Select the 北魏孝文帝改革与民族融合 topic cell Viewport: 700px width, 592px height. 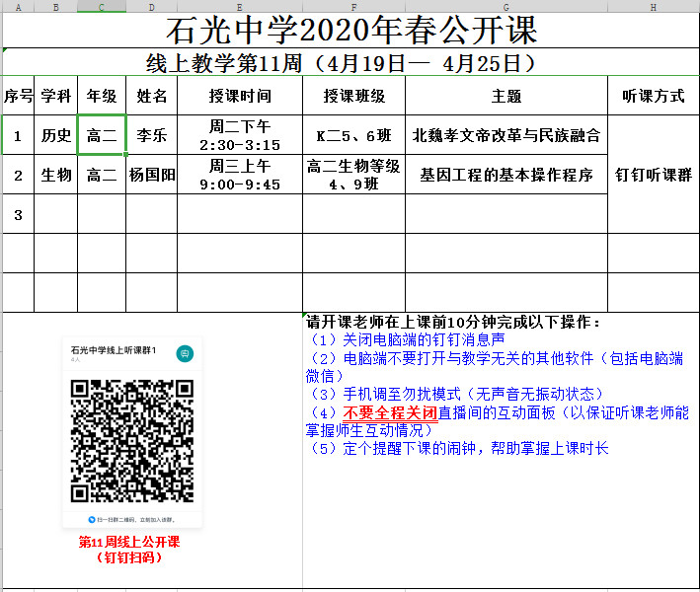coord(506,136)
